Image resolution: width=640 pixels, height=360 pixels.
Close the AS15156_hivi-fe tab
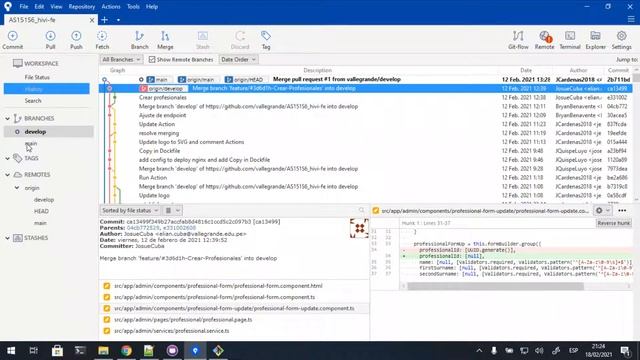pyautogui.click(x=92, y=20)
